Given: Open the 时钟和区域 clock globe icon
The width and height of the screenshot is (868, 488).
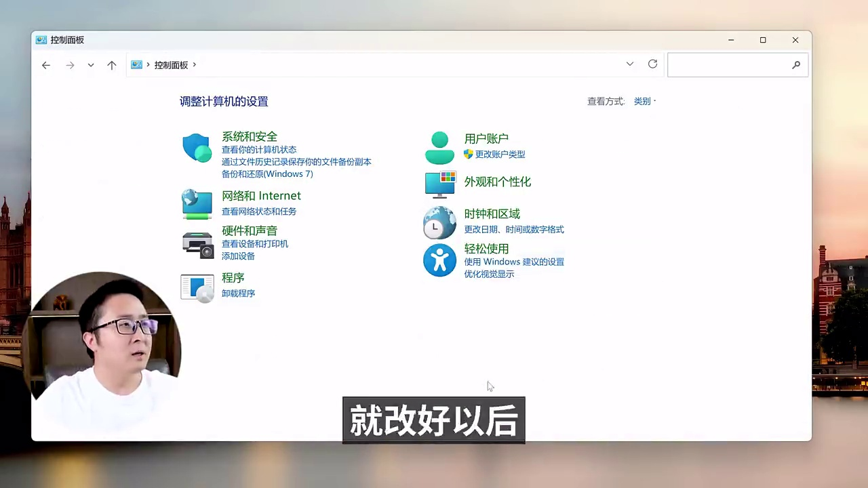Looking at the screenshot, I should pyautogui.click(x=439, y=222).
